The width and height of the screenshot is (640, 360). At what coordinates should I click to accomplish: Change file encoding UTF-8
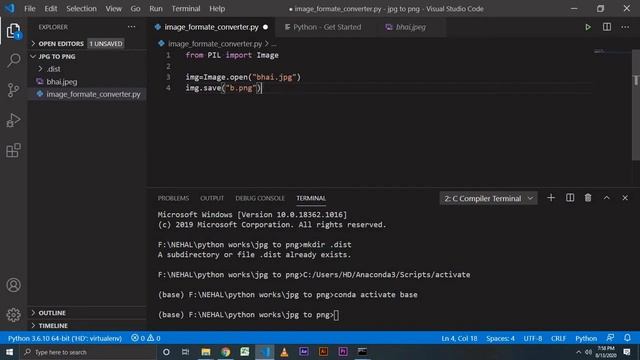pos(533,338)
